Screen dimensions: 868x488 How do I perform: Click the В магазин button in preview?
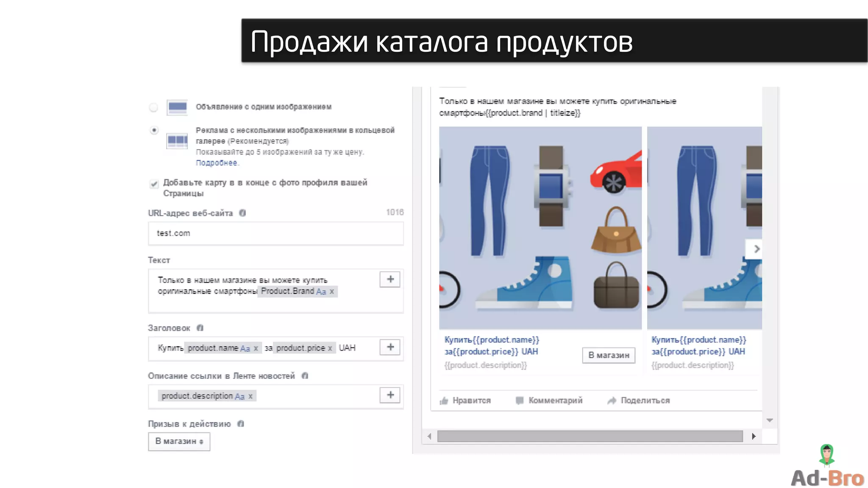[609, 355]
